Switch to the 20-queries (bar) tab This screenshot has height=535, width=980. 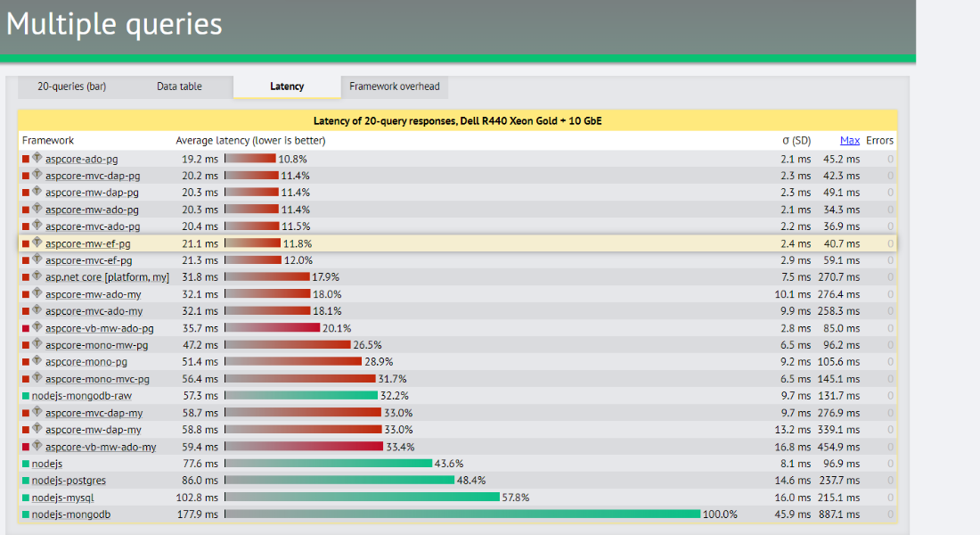click(72, 86)
